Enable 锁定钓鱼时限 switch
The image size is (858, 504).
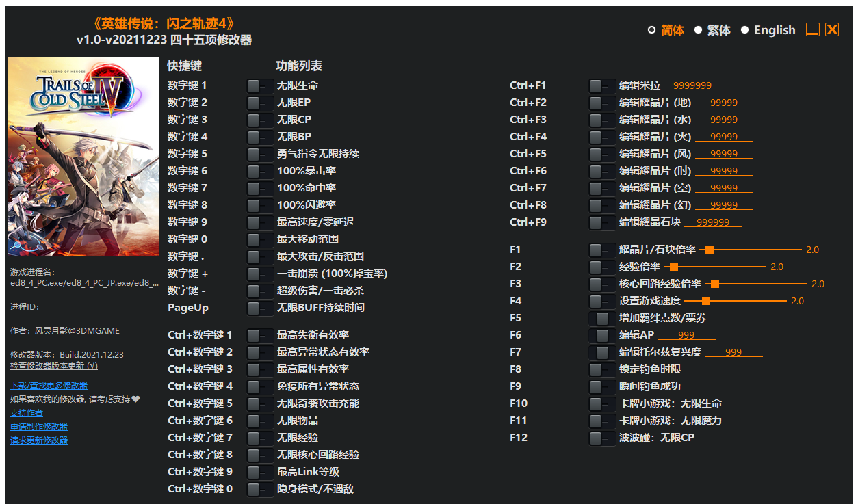[602, 369]
